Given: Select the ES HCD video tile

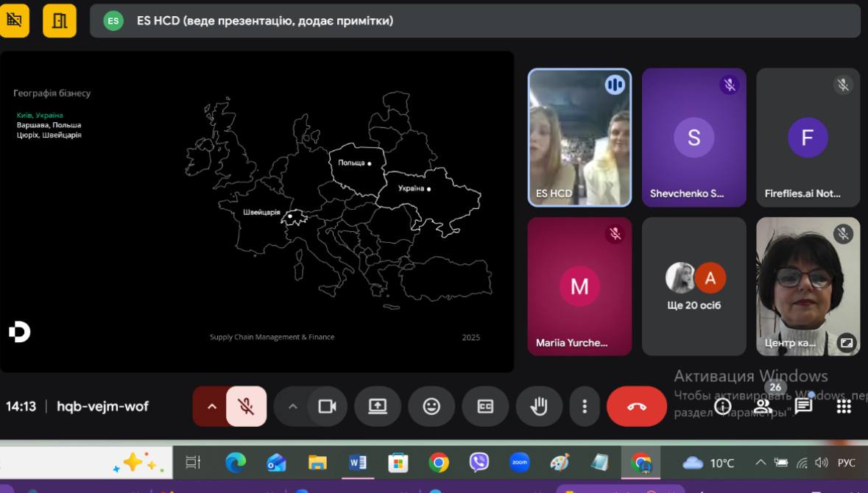Looking at the screenshot, I should tap(579, 138).
